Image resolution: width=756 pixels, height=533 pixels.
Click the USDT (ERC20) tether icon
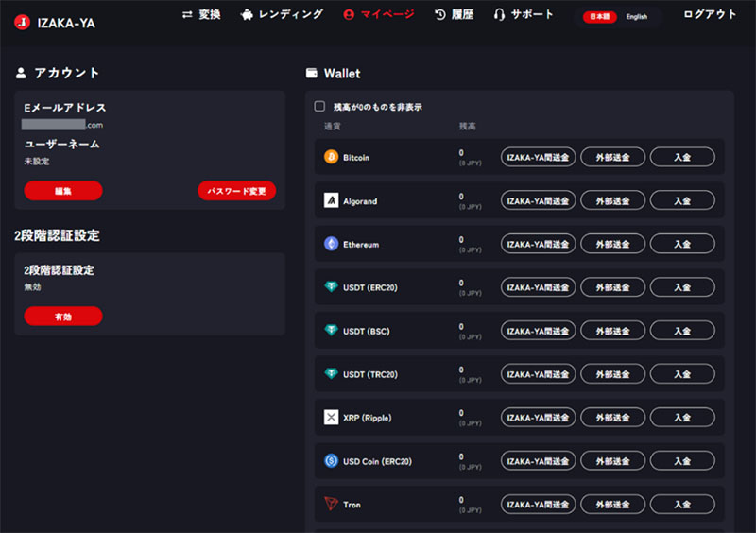[x=332, y=287]
